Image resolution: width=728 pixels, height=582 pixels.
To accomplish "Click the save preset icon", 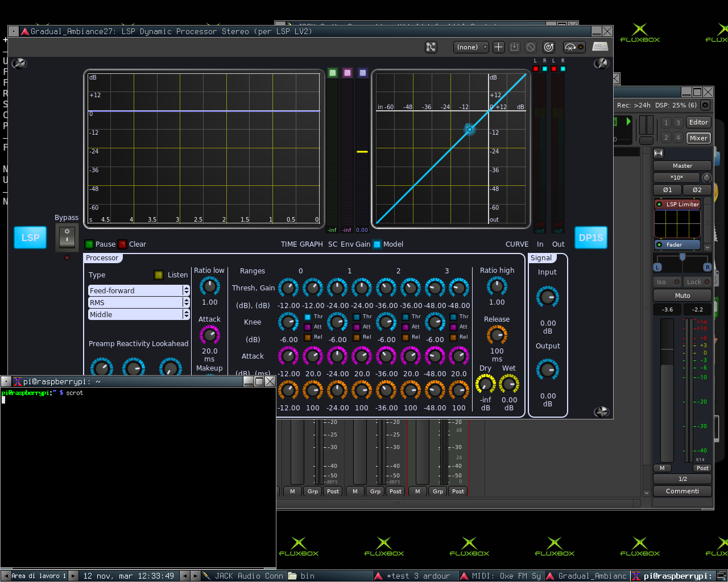I will [514, 47].
